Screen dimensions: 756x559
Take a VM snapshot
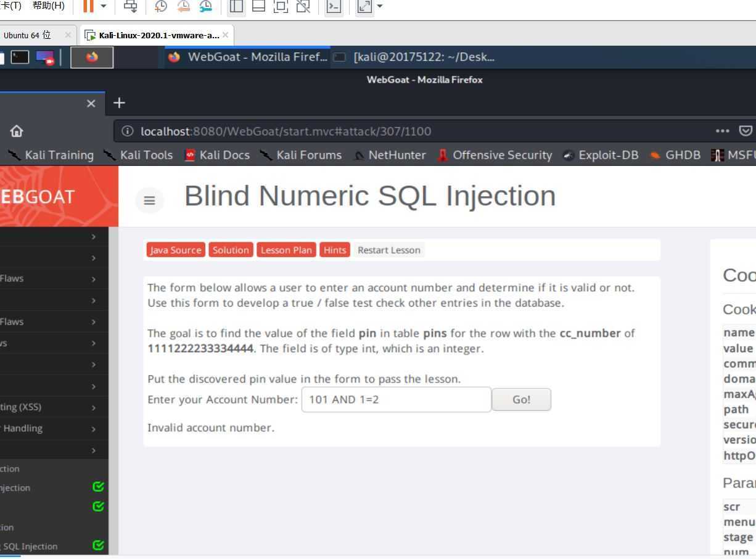coord(160,6)
